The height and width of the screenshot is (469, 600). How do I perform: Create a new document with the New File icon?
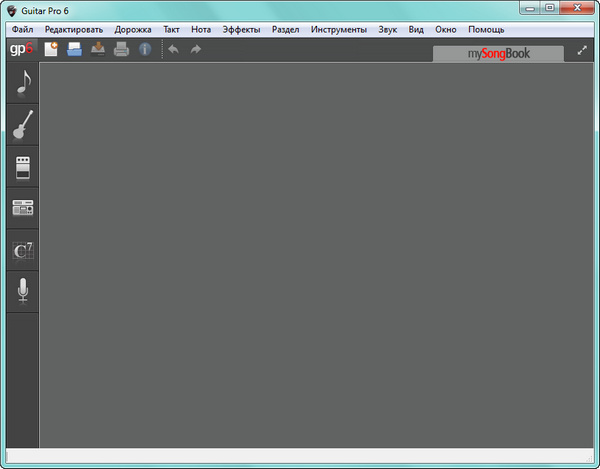click(x=51, y=49)
